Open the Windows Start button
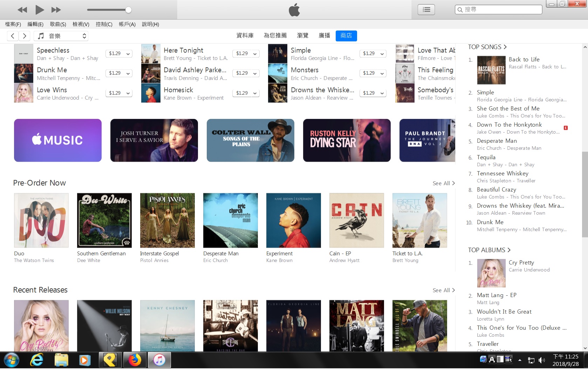The height and width of the screenshot is (369, 588). click(x=12, y=360)
